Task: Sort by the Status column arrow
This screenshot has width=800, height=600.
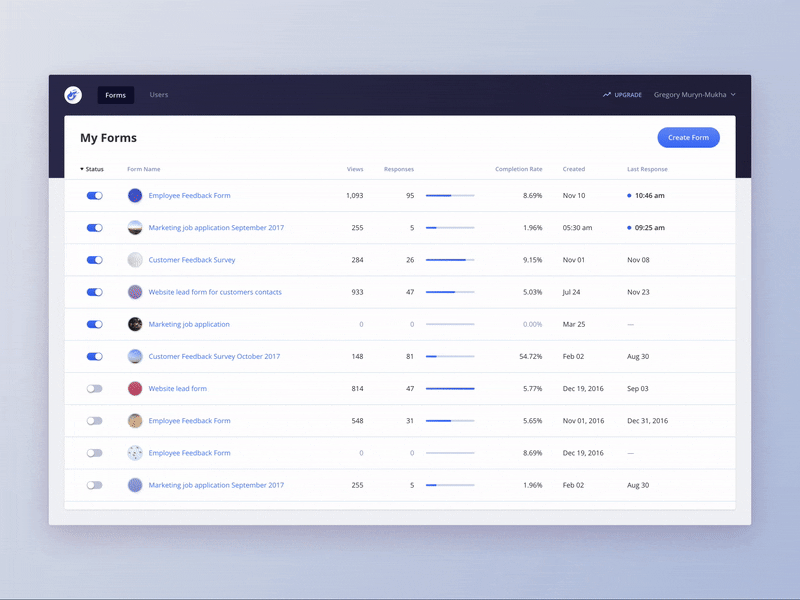Action: [x=82, y=169]
